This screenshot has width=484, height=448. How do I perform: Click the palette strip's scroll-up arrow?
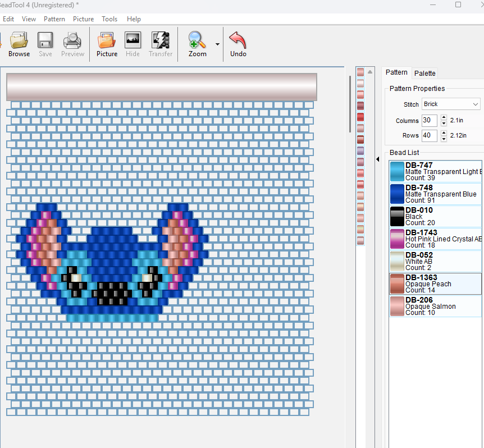coord(370,72)
